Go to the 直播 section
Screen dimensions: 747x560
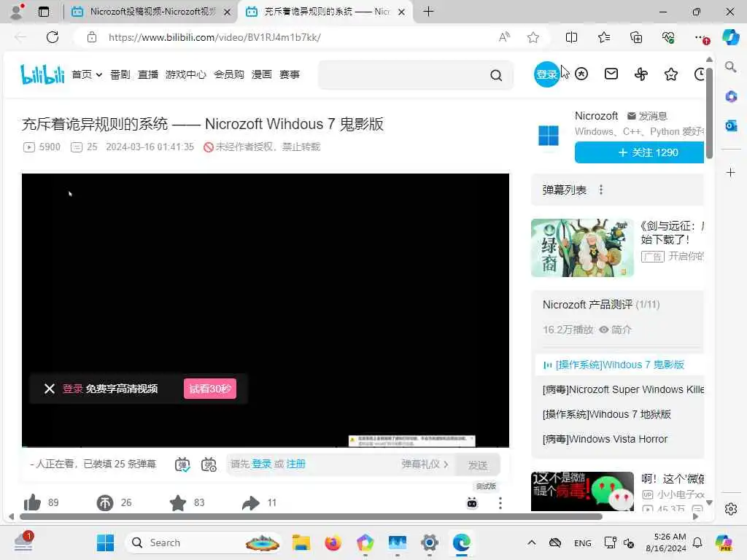tap(147, 74)
